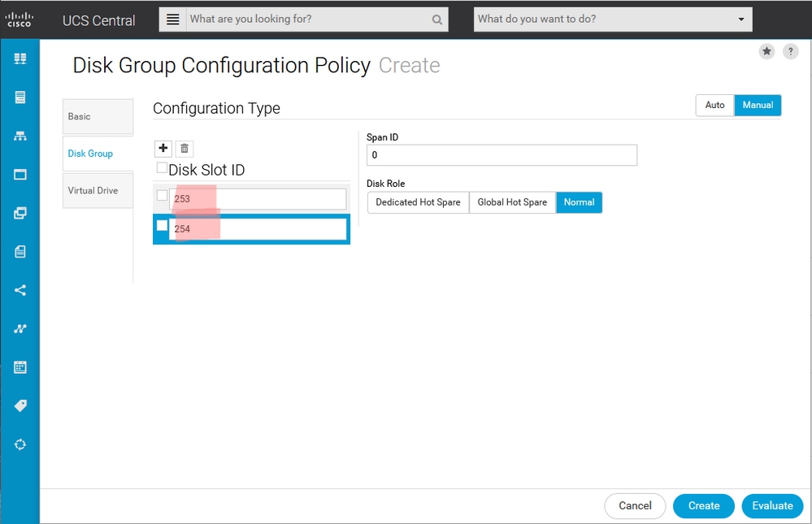Click the disk slot 254 input field
This screenshot has height=524, width=812.
point(258,229)
